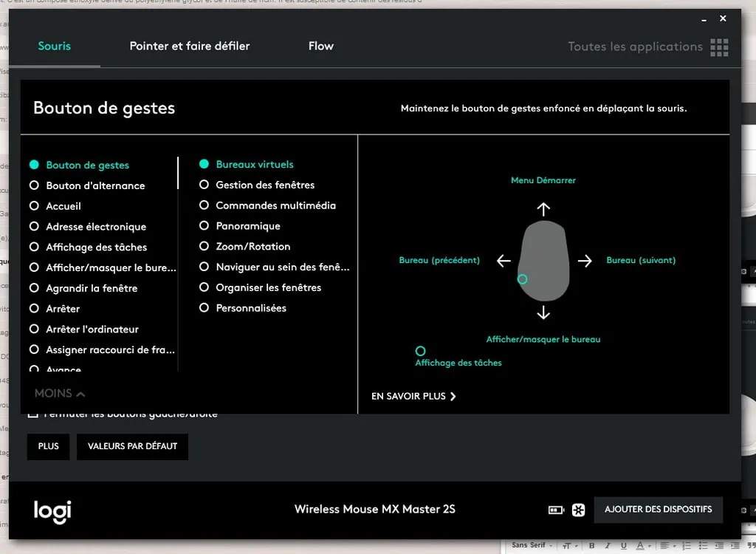Viewport: 756px width, 554px height.
Task: Select the Zoom/Rotation radio option
Action: coord(204,247)
